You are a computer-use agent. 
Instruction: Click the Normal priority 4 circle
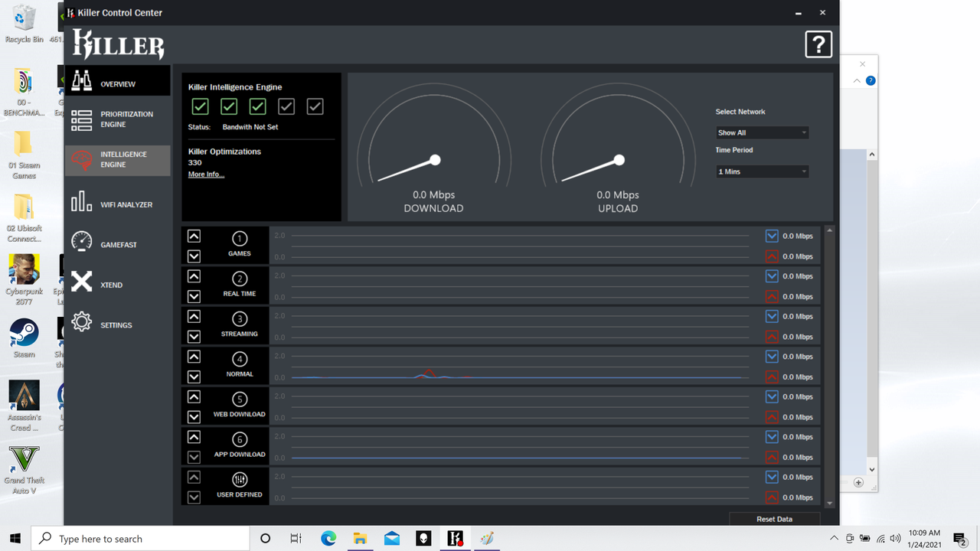point(240,360)
